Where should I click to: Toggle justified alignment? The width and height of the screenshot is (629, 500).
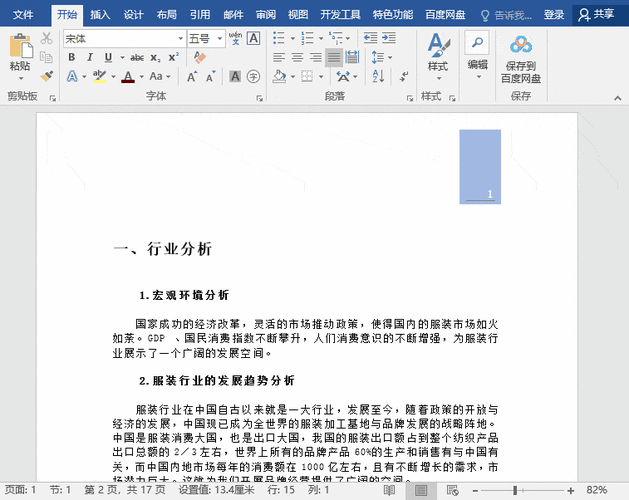334,57
